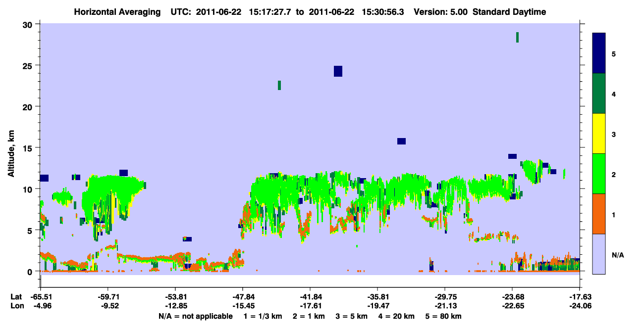The height and width of the screenshot is (330, 644).
Task: Click the '10' altitude tick label
Action: pyautogui.click(x=29, y=189)
